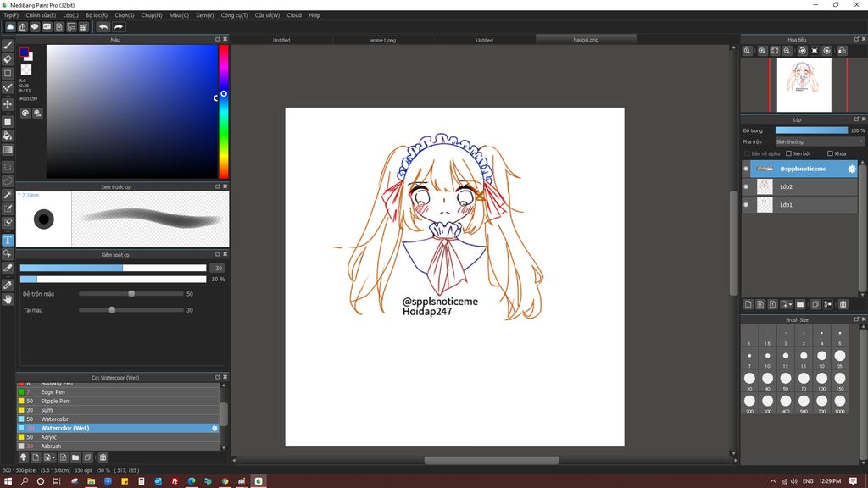Create layer folder in layer panel
Viewport: 868px width, 488px height.
pos(800,304)
